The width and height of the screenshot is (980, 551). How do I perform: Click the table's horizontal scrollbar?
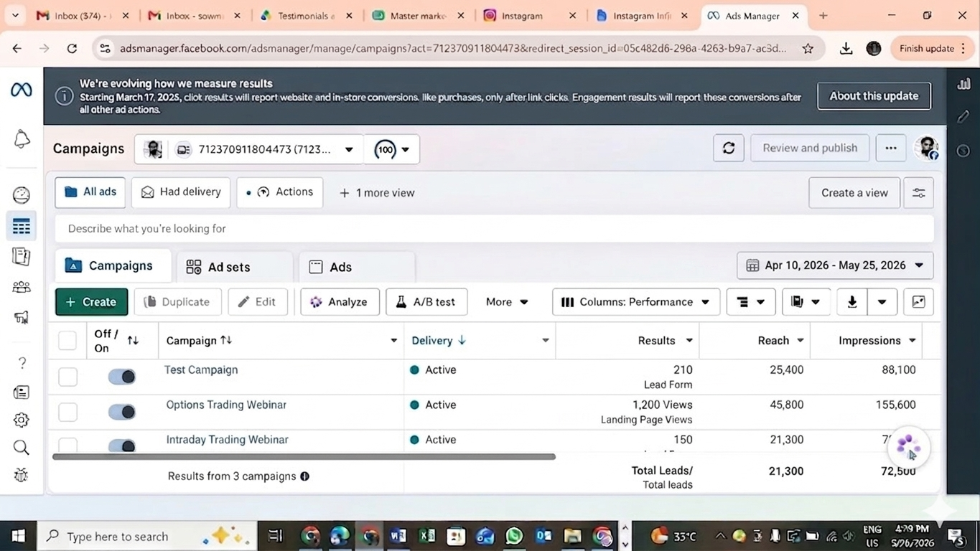point(304,456)
